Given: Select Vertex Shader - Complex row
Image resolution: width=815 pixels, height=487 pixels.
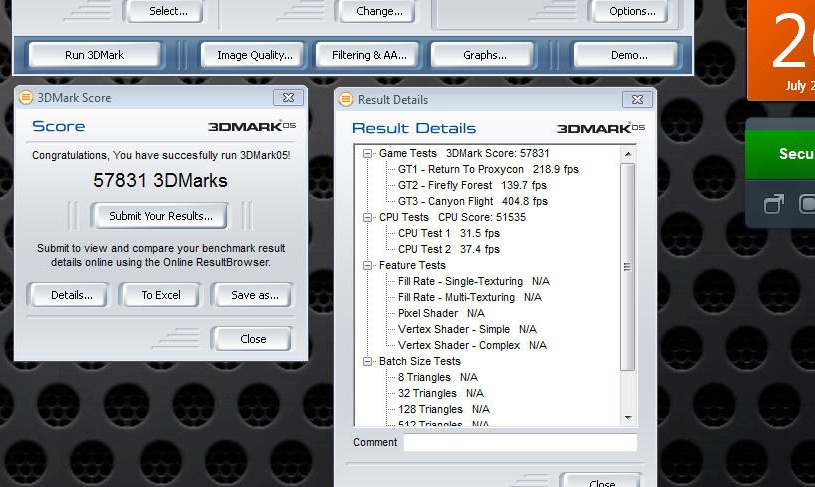Looking at the screenshot, I should 472,345.
